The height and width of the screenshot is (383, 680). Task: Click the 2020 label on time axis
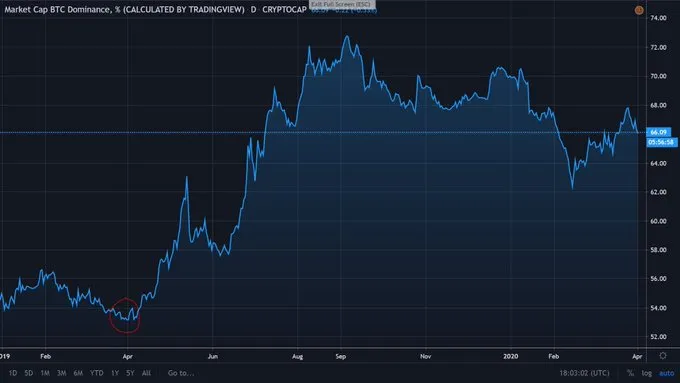click(x=510, y=356)
